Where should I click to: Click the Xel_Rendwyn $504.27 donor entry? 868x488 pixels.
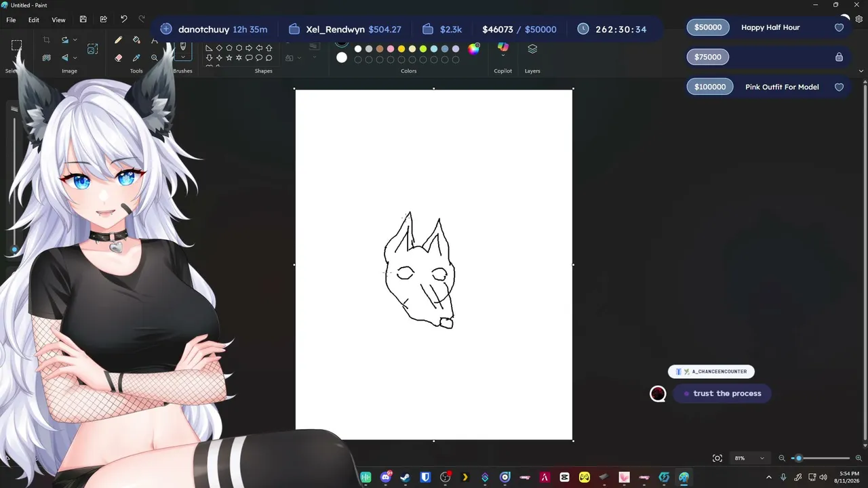point(344,29)
